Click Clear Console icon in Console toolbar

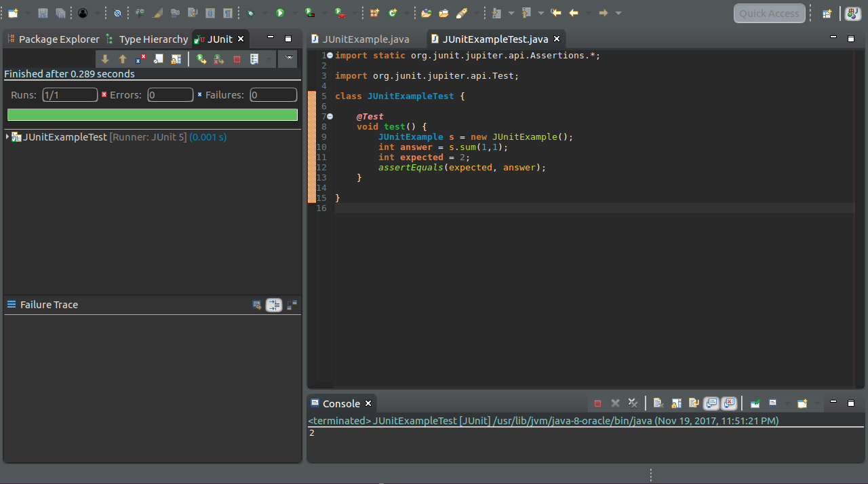tap(658, 403)
